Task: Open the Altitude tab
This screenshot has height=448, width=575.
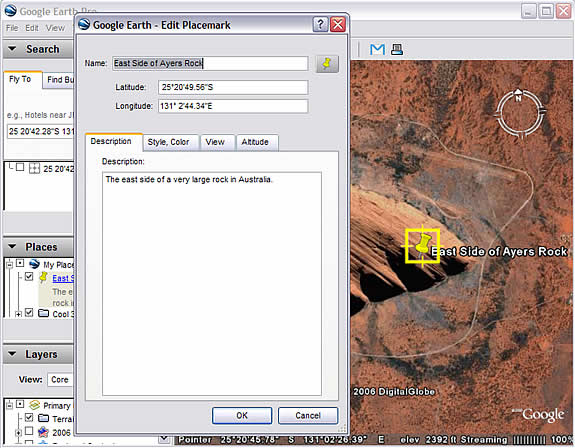Action: 255,142
